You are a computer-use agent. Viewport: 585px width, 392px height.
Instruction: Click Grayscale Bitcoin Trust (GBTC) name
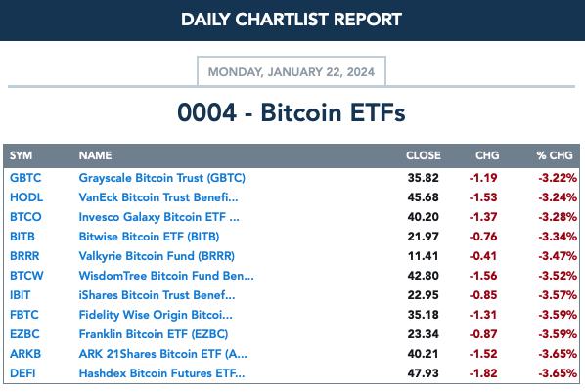[162, 178]
